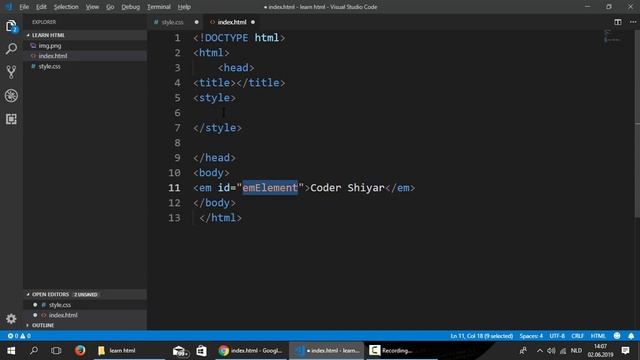The image size is (640, 360).
Task: Open the Selection menu
Action: coord(66,7)
